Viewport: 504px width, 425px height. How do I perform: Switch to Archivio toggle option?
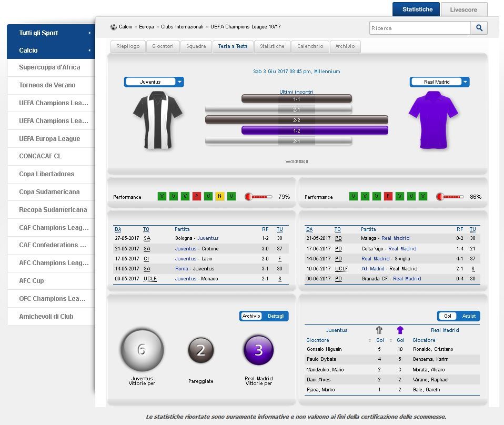251,316
